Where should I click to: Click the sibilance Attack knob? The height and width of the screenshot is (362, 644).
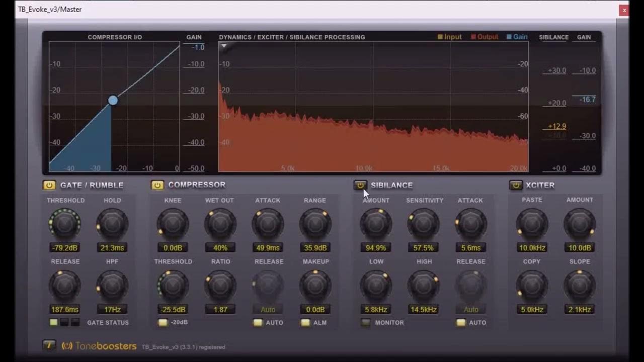(471, 224)
